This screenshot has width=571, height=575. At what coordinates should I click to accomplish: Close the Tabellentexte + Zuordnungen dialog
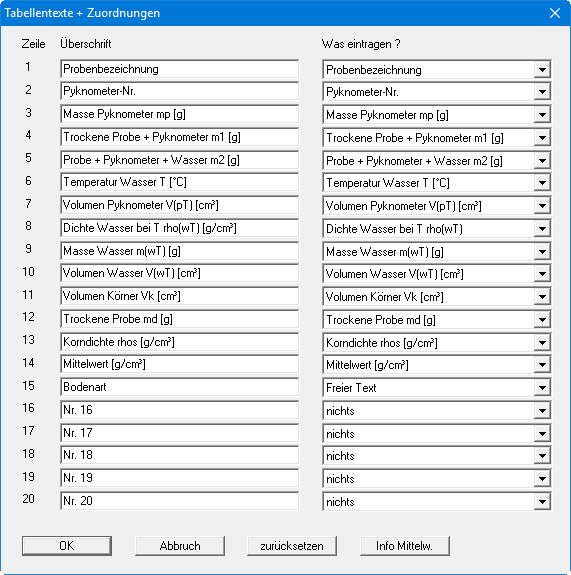coord(554,13)
